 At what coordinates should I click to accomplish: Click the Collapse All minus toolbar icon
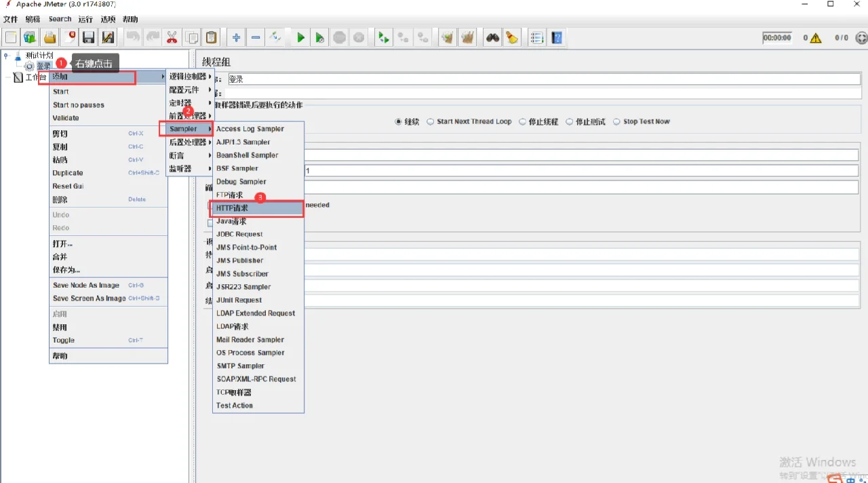click(256, 37)
